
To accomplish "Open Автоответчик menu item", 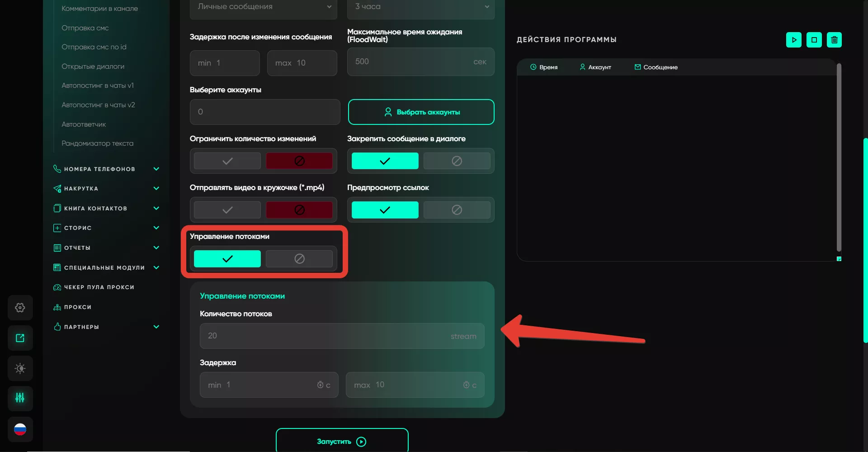I will 84,124.
